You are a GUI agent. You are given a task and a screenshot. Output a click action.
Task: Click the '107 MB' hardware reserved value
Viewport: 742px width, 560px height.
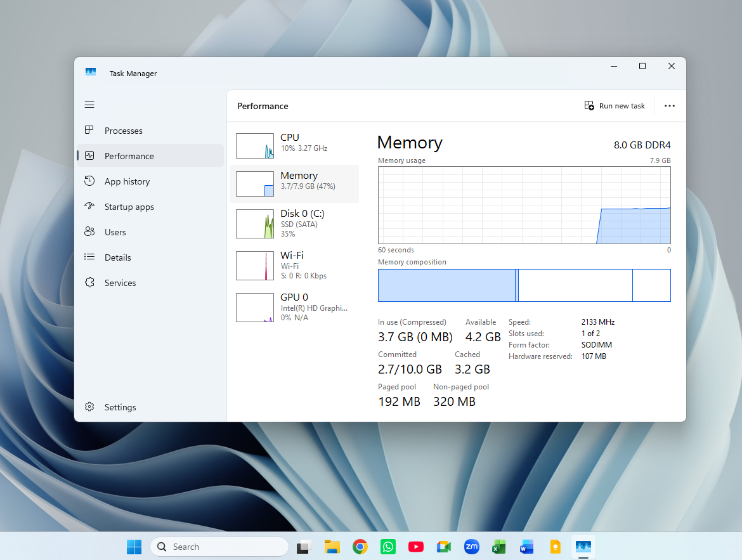pyautogui.click(x=594, y=356)
